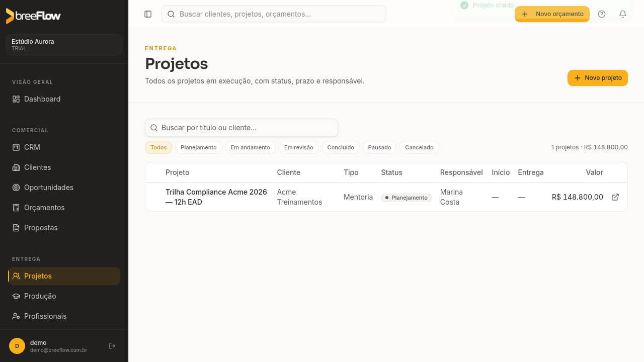Focus the Buscar por título ou cliente field
The image size is (644, 362).
point(242,128)
